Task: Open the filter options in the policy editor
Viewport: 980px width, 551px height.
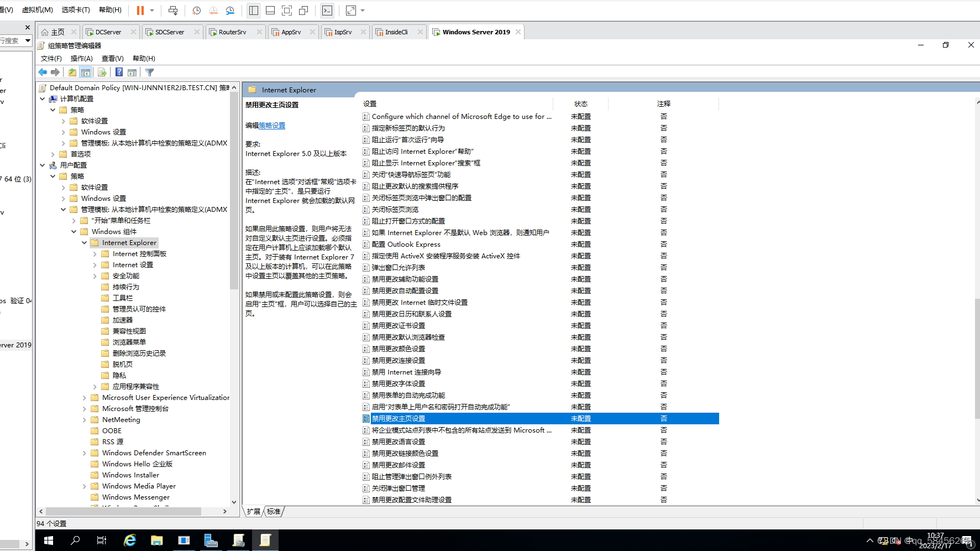Action: [x=149, y=72]
